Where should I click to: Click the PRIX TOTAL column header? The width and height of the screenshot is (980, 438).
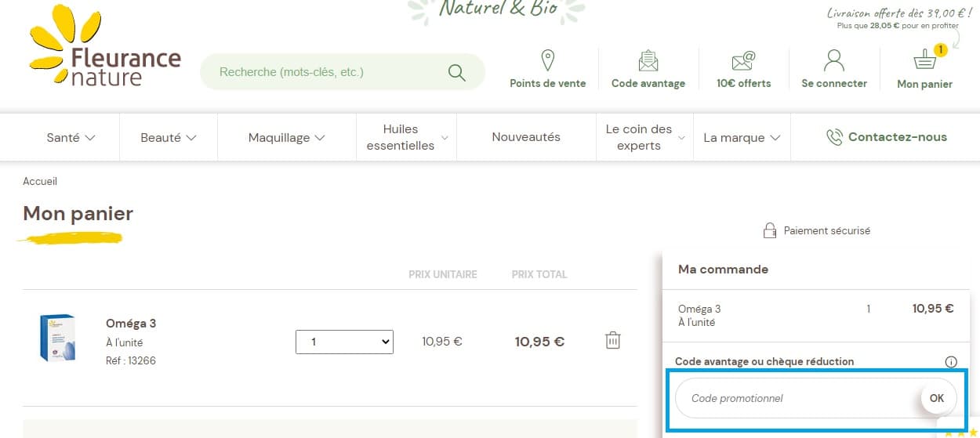coord(539,274)
